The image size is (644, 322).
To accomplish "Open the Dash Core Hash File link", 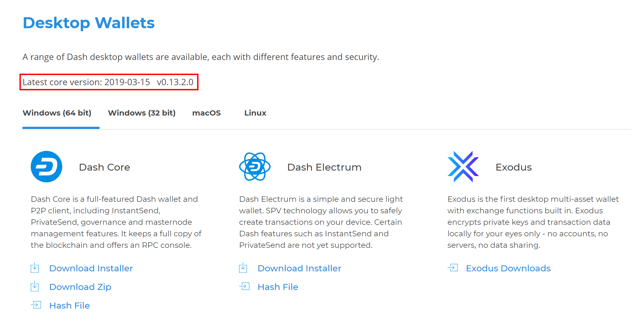I will (x=70, y=306).
